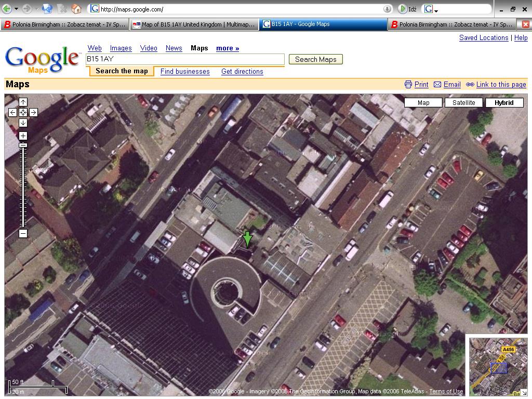Pan the map down with the arrow
The image size is (532, 399).
coord(23,123)
